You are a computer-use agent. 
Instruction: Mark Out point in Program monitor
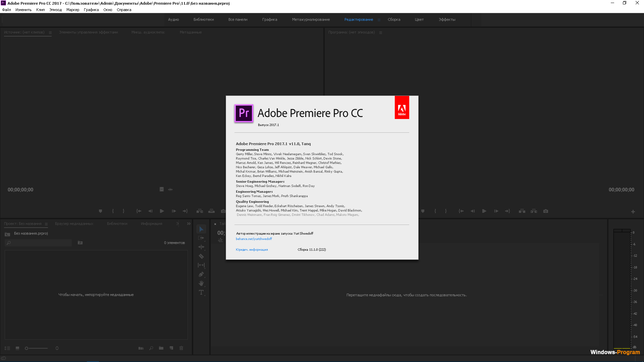point(446,211)
